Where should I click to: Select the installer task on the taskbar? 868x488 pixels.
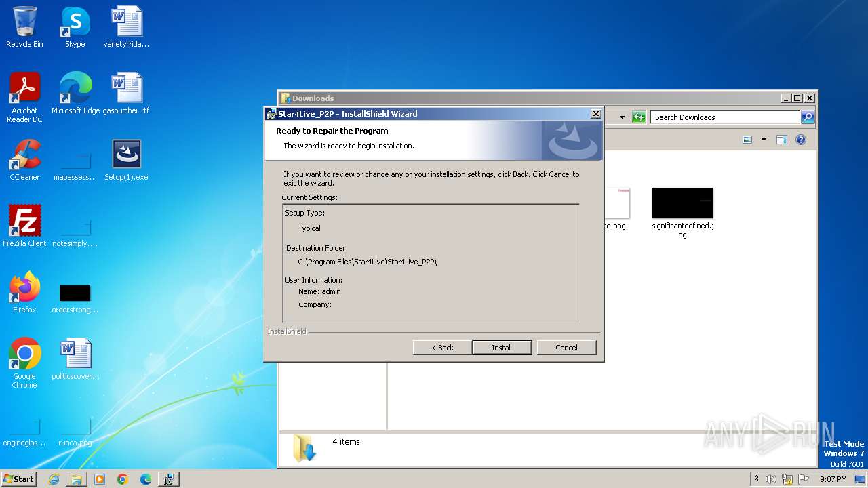169,479
